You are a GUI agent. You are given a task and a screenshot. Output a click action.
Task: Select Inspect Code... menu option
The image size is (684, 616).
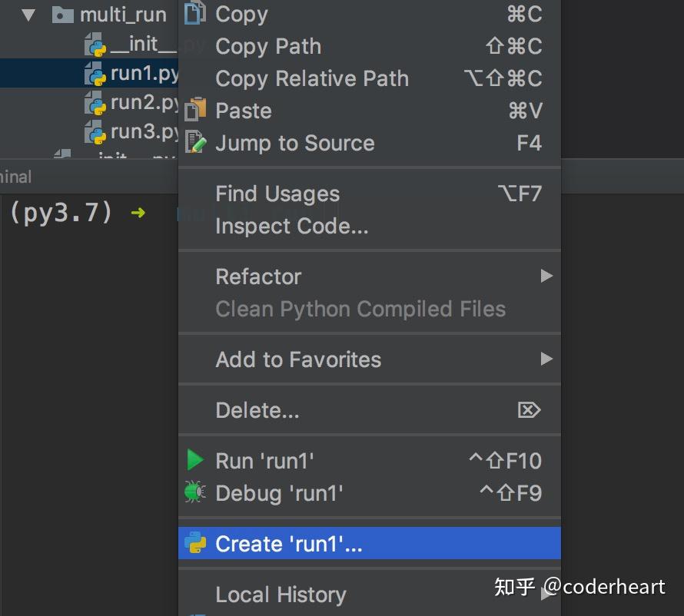point(292,226)
